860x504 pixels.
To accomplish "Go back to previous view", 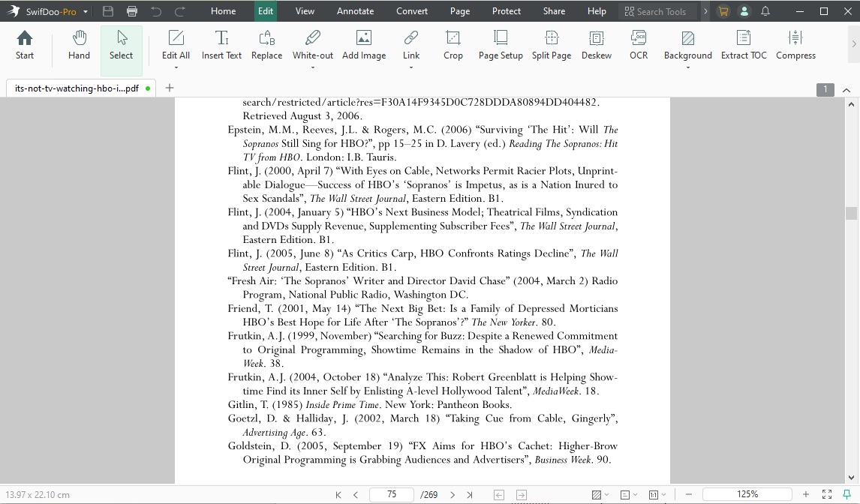I will [x=499, y=495].
